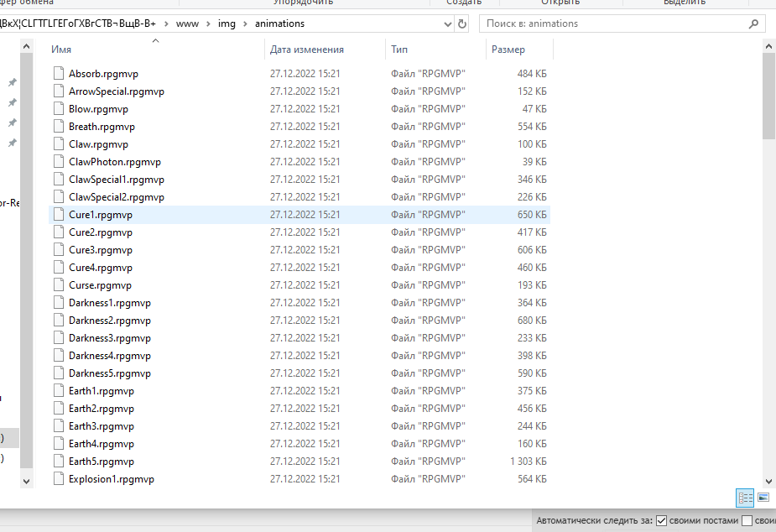The height and width of the screenshot is (532, 776).
Task: Click the file icon of Earth3.rpgmvp
Action: coord(59,425)
